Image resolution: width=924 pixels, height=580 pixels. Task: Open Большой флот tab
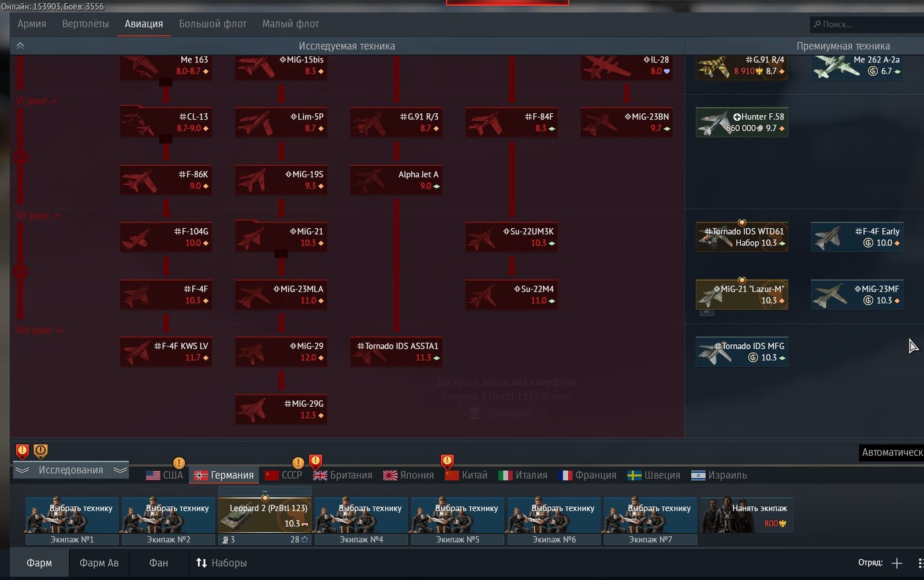[x=213, y=24]
